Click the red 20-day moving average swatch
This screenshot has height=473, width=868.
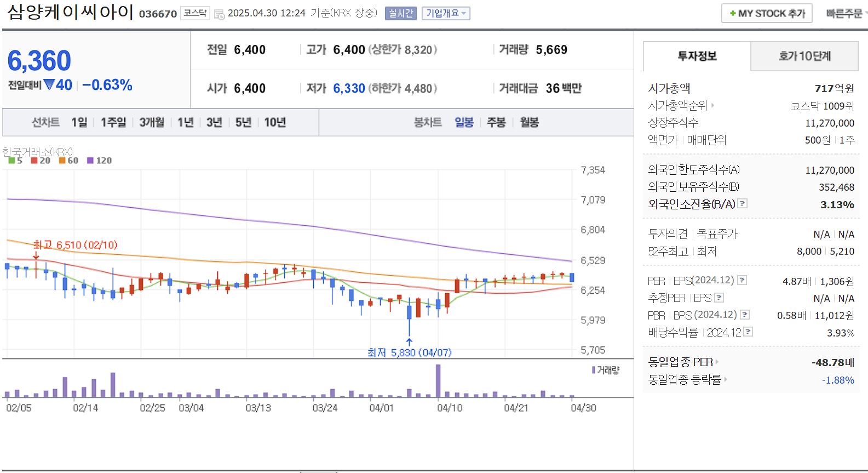pyautogui.click(x=34, y=161)
